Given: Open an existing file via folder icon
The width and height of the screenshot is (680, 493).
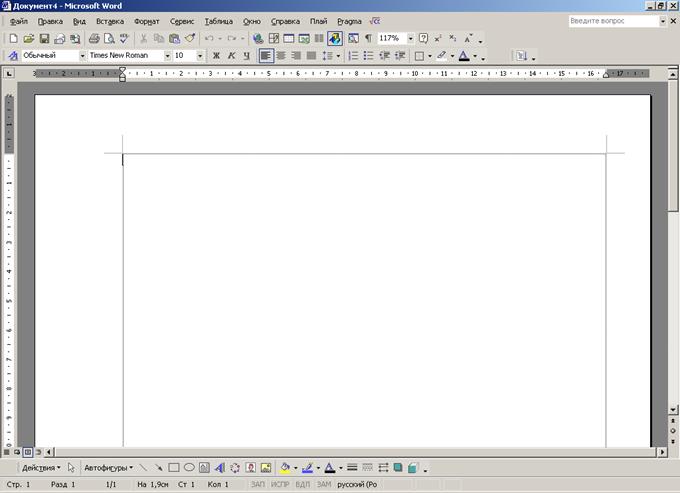Looking at the screenshot, I should [29, 39].
